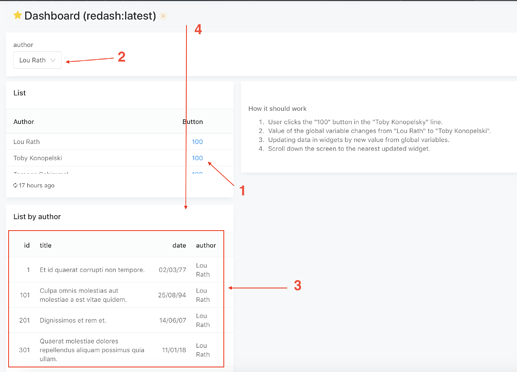This screenshot has height=372, width=517.
Task: Click the 17 hours ago timestamp
Action: click(37, 185)
